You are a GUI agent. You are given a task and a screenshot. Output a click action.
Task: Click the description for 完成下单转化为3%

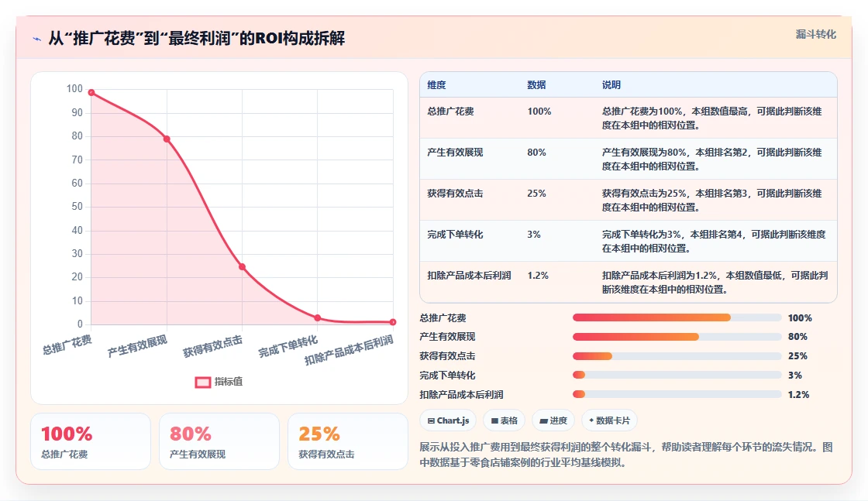(714, 241)
